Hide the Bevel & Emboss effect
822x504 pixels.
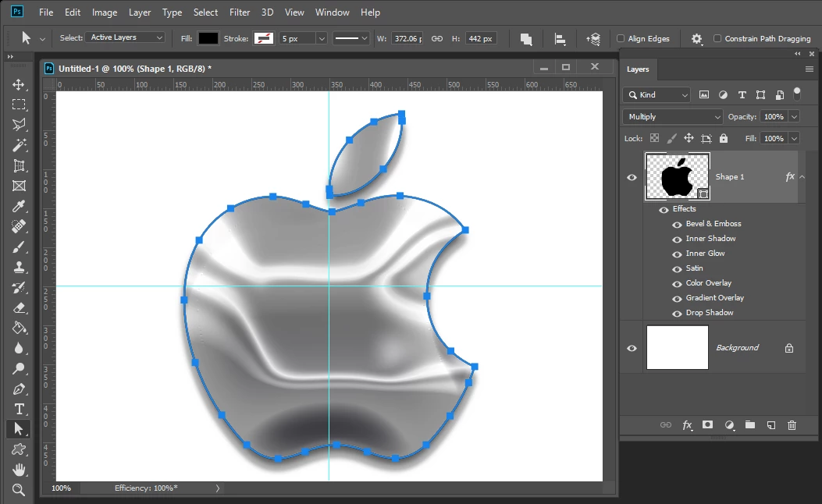coord(678,224)
